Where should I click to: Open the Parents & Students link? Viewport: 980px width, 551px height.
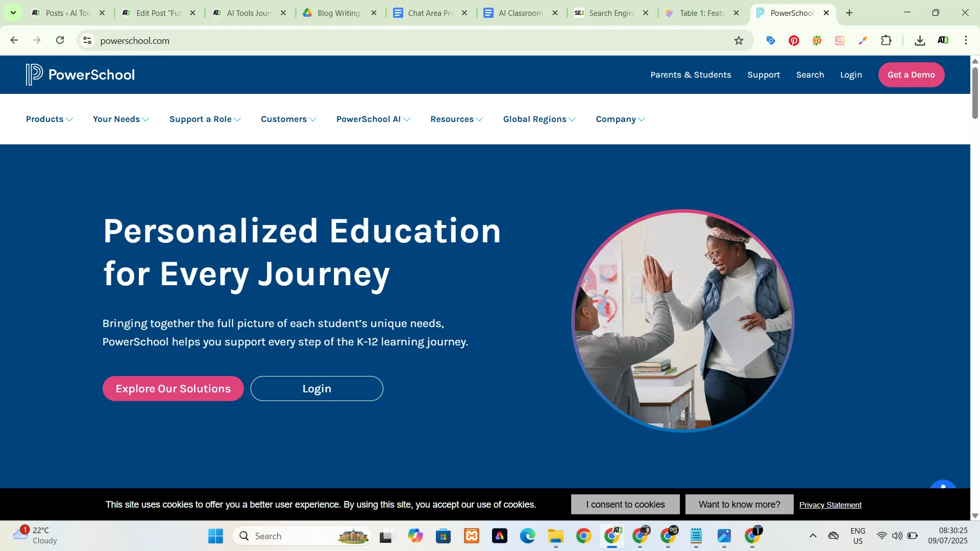[691, 74]
